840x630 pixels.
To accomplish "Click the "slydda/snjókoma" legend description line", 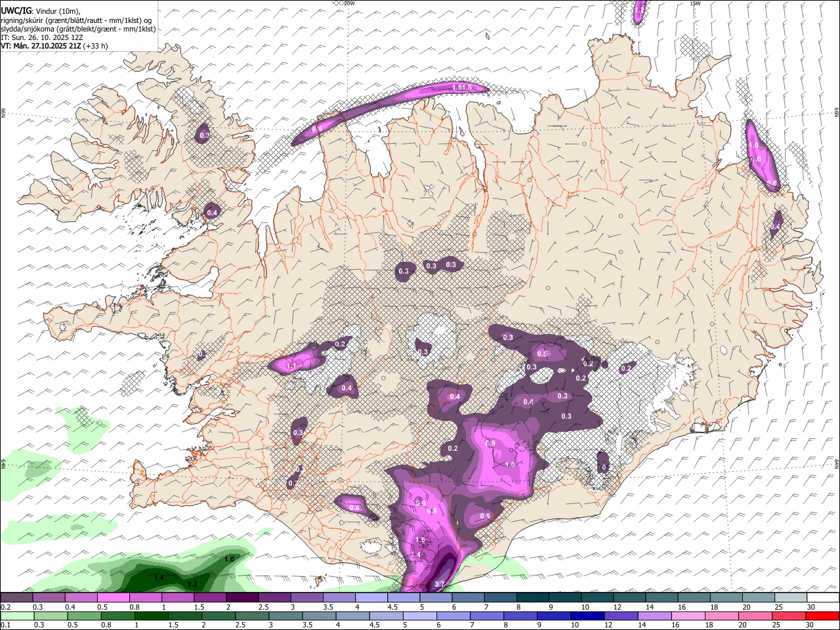I will coord(78,29).
